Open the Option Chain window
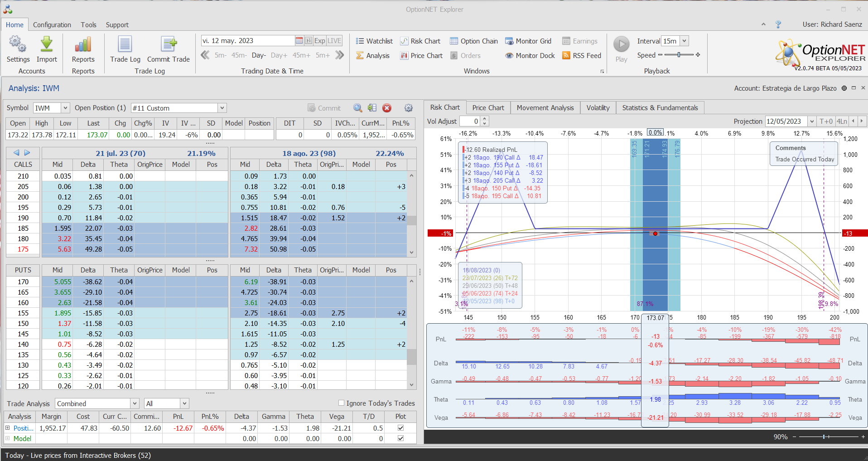This screenshot has height=461, width=868. [473, 41]
